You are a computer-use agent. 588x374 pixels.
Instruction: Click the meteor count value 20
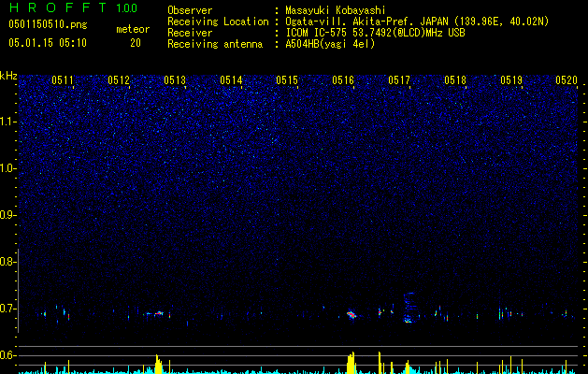coord(136,43)
